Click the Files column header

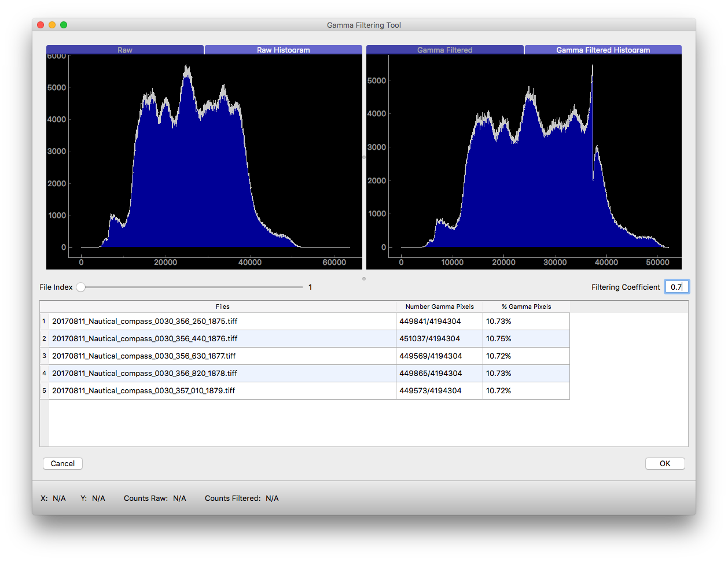pyautogui.click(x=222, y=307)
